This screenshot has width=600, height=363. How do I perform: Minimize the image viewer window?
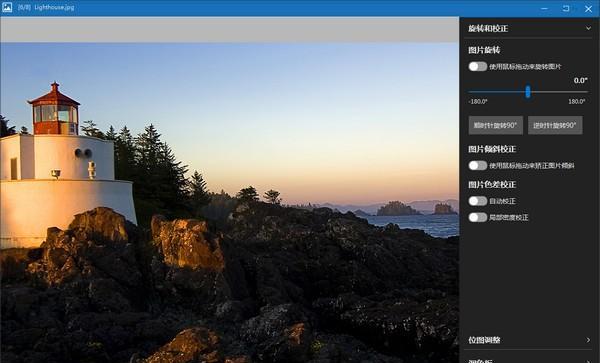coord(545,8)
